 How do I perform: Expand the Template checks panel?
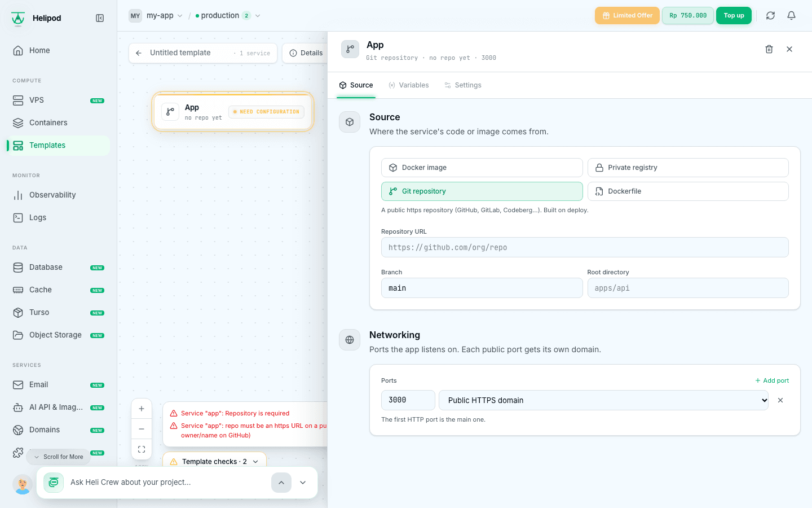click(x=214, y=461)
